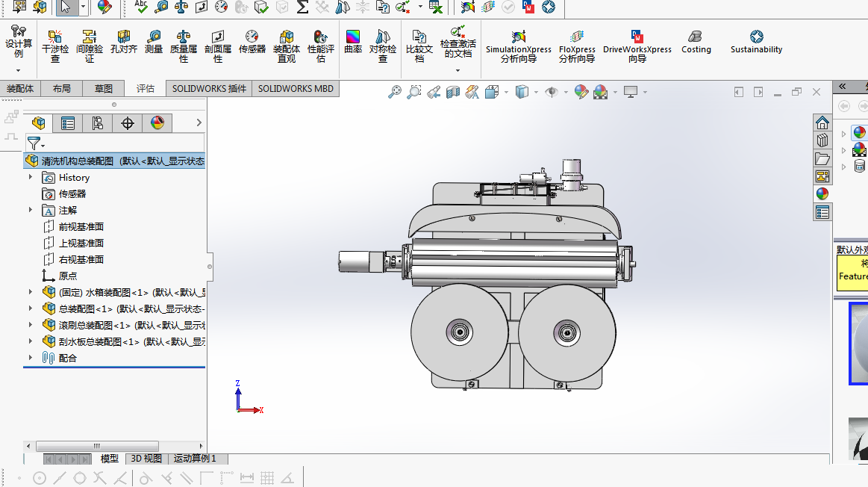This screenshot has height=487, width=868.
Task: Open the 设计算例 design study tool
Action: tap(18, 42)
